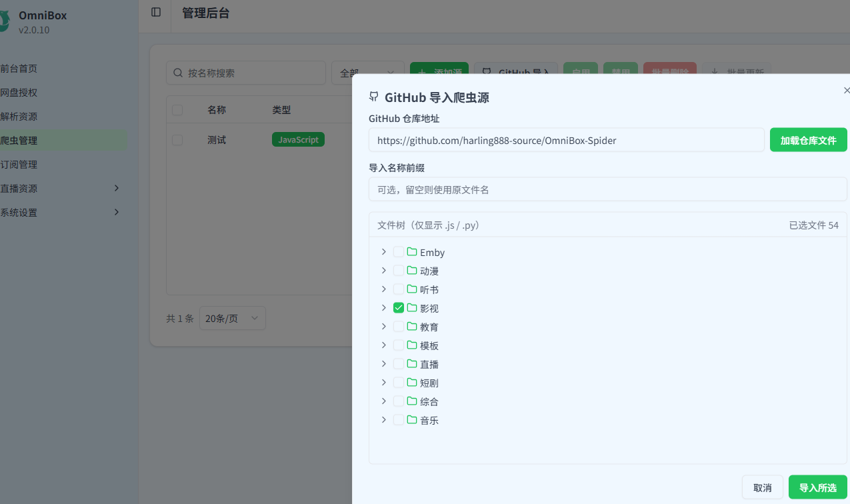Click the 音乐 folder icon
The width and height of the screenshot is (850, 504).
412,420
